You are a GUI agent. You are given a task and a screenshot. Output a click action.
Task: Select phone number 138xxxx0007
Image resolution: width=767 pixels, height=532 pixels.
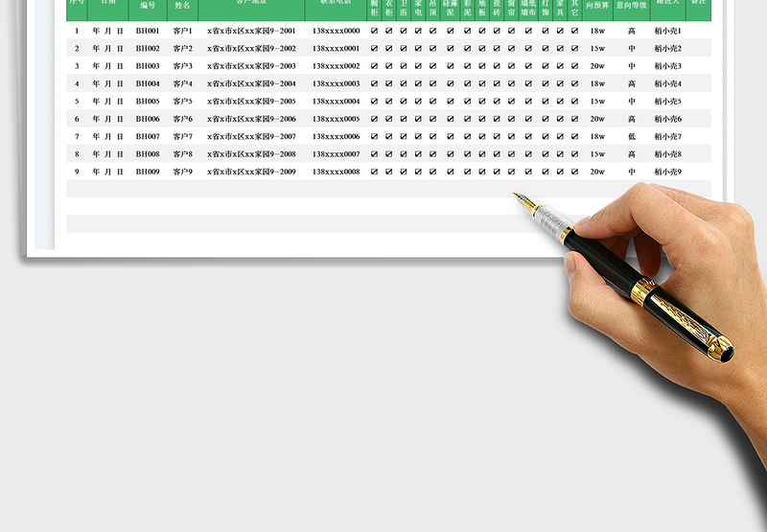click(337, 154)
